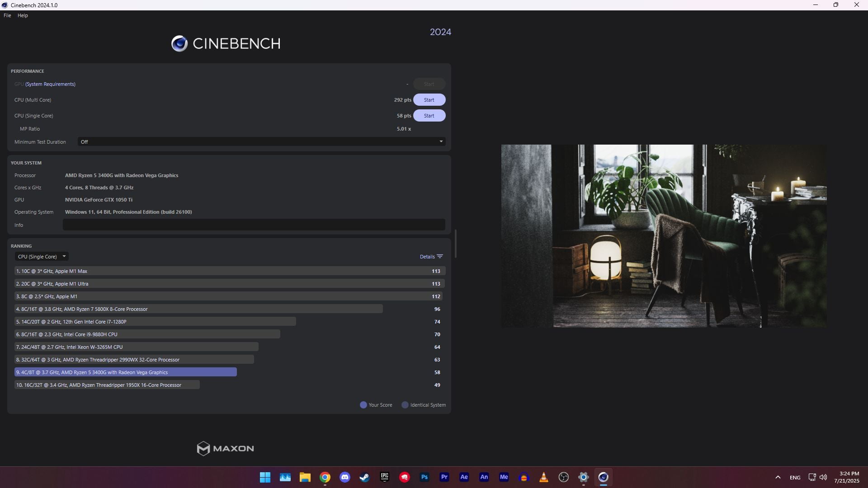Open Steam from the taskbar
Screen dimensions: 868x488
pyautogui.click(x=365, y=477)
